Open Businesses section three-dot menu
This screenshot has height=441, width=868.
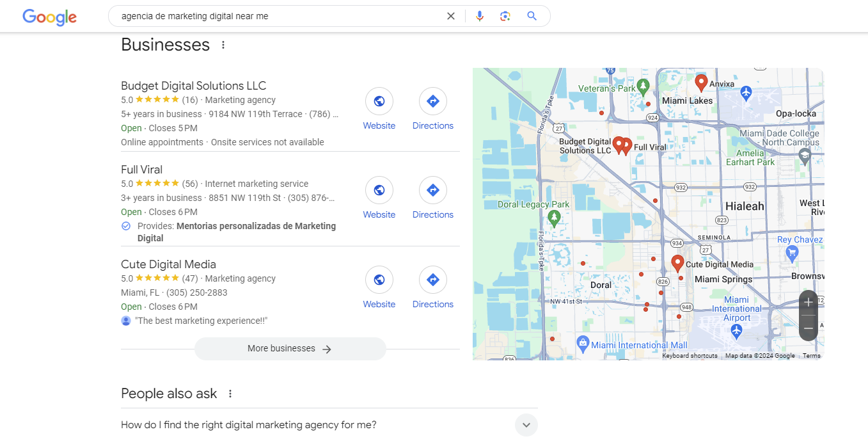[223, 45]
